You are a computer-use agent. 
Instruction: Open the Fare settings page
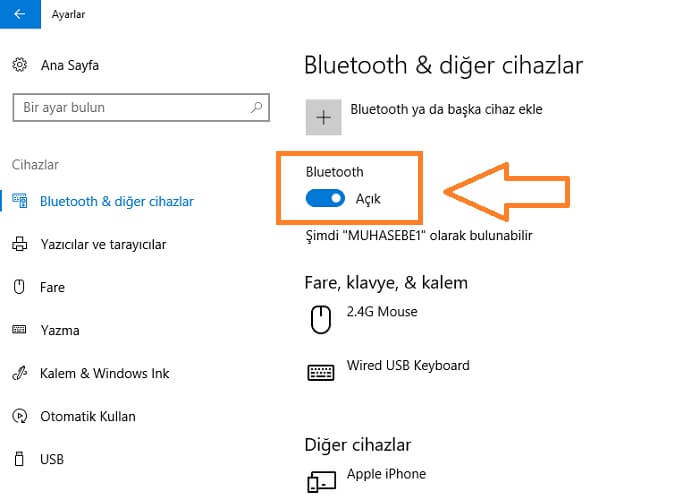click(52, 287)
